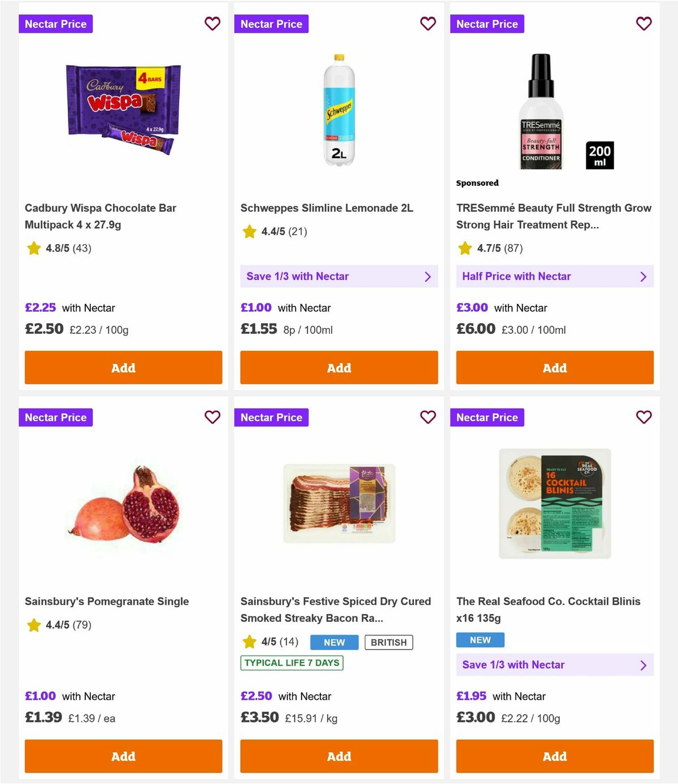Favourite the Cocktail Blinis using the heart icon
This screenshot has width=678, height=784.
click(644, 417)
